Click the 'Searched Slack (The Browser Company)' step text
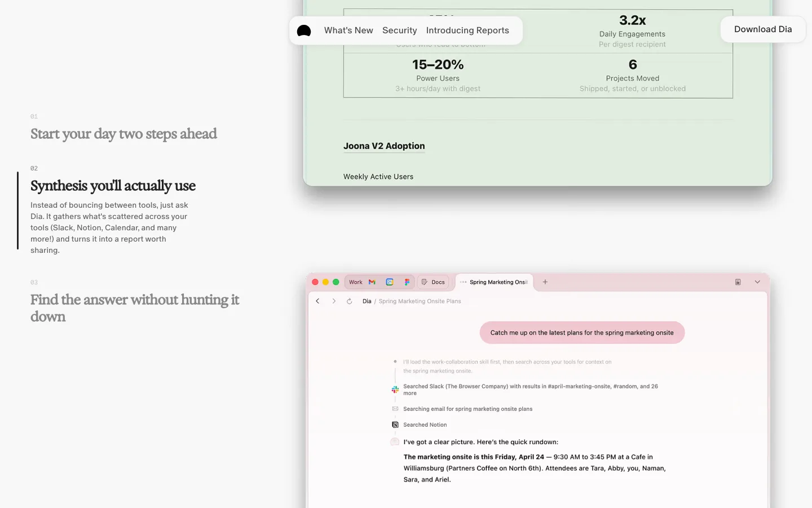The image size is (812, 508). click(x=531, y=390)
